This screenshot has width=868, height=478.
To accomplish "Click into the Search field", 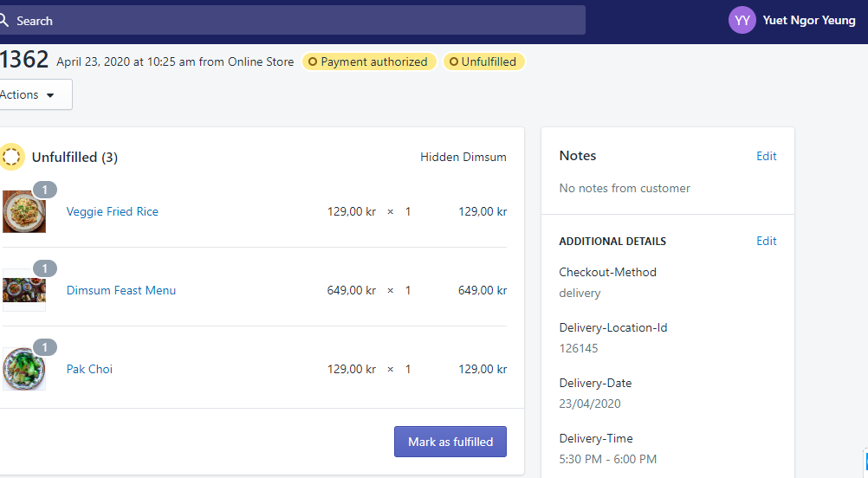I will [x=295, y=21].
